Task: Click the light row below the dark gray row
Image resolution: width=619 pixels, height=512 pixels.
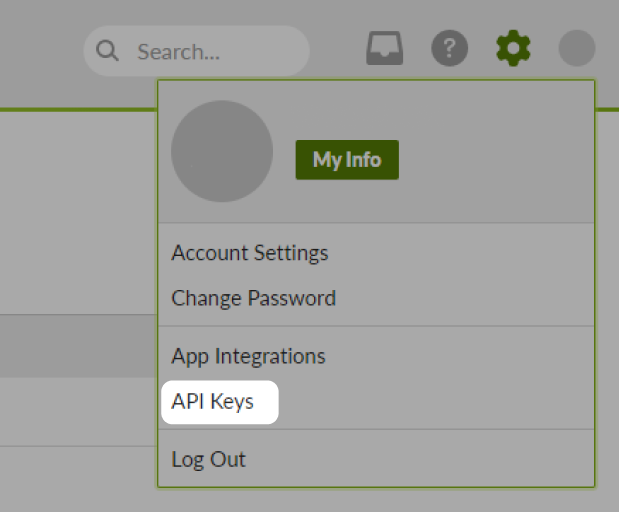Action: pyautogui.click(x=78, y=411)
